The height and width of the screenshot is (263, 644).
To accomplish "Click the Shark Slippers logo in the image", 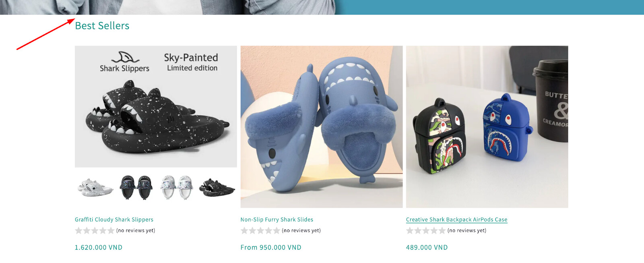I will pyautogui.click(x=125, y=62).
